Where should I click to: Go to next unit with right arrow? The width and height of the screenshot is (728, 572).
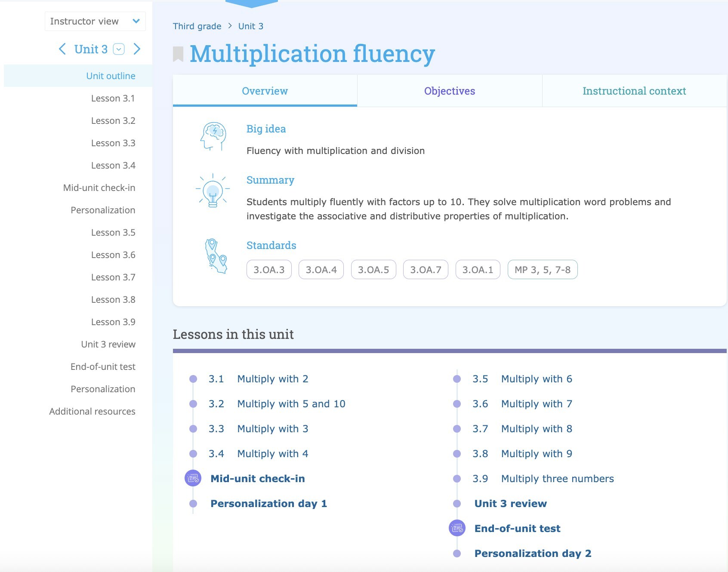click(137, 49)
